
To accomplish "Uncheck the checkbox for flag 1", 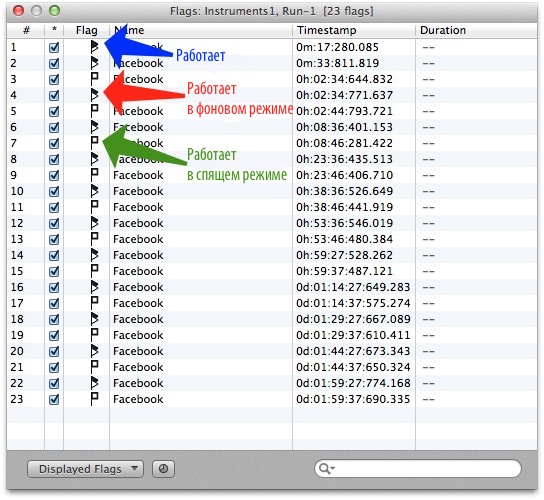I will tap(54, 47).
